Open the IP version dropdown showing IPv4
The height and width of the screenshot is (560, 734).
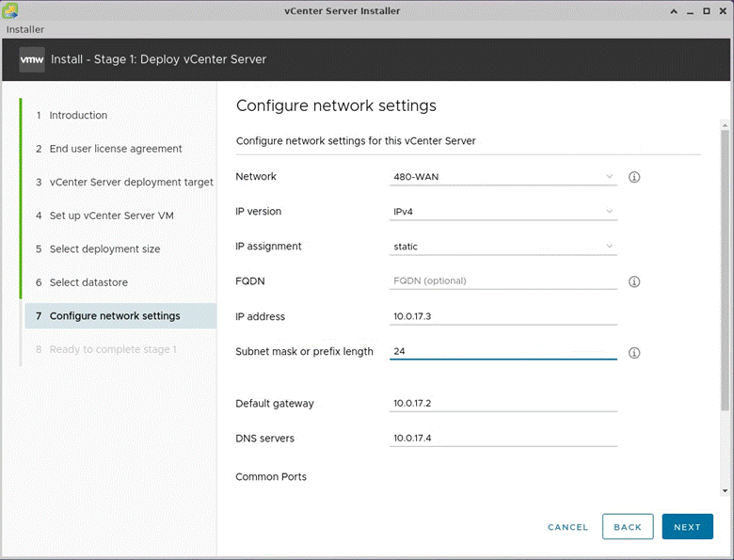(x=503, y=212)
